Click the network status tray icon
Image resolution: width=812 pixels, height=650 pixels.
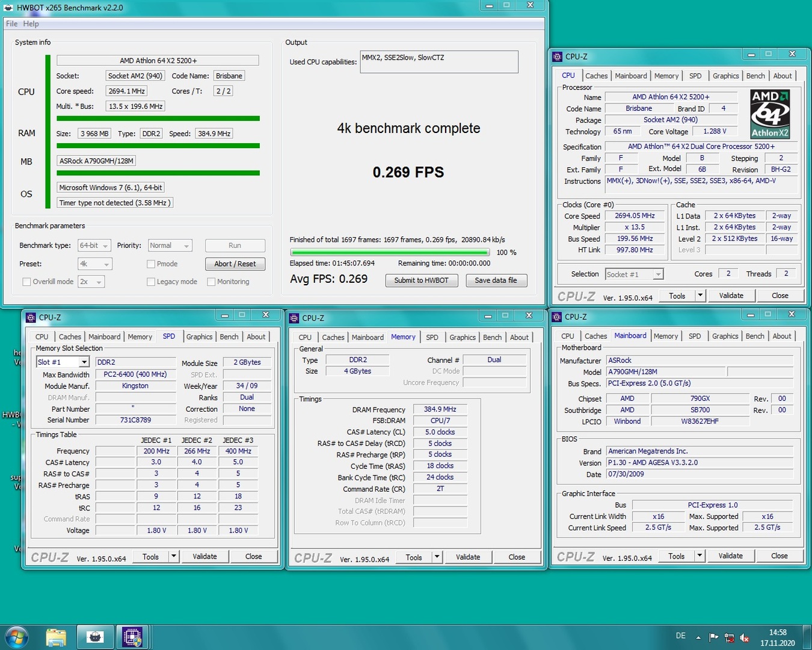pos(729,637)
